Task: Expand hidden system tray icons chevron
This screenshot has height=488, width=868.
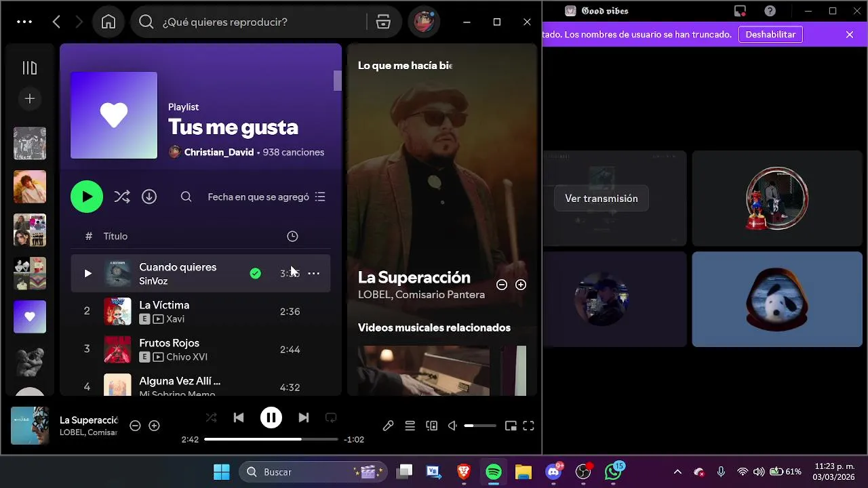Action: pyautogui.click(x=677, y=472)
